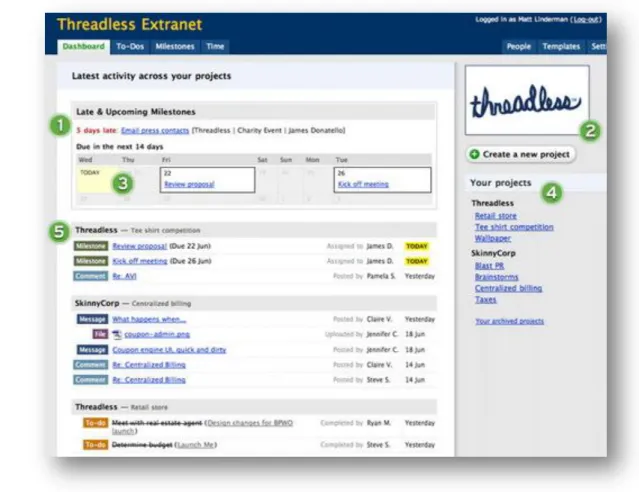Viewport: 639px width, 492px height.
Task: Click the File badge beside coupon-admin.png
Action: pos(100,334)
